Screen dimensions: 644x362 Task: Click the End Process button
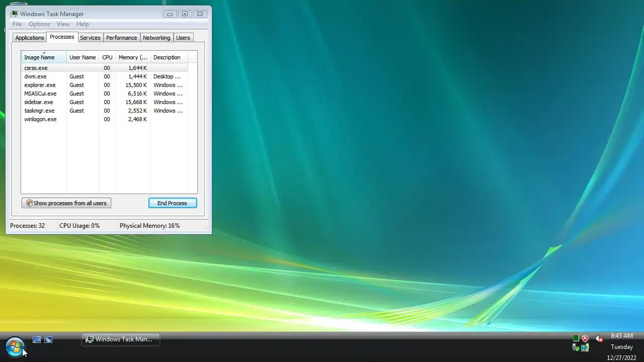pos(173,203)
